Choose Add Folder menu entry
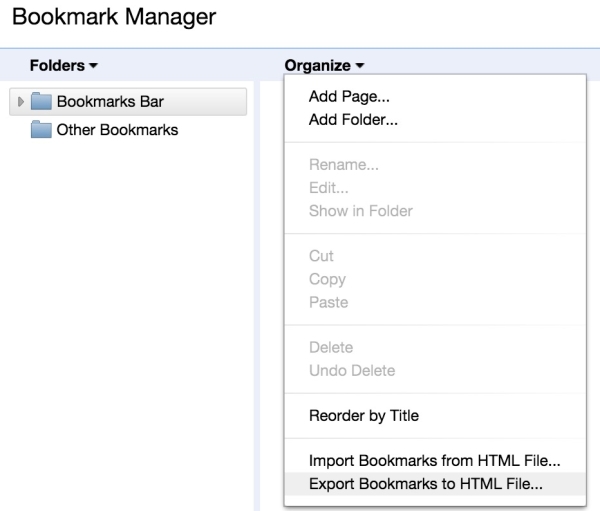Screen dimensions: 600x511 pos(353,120)
